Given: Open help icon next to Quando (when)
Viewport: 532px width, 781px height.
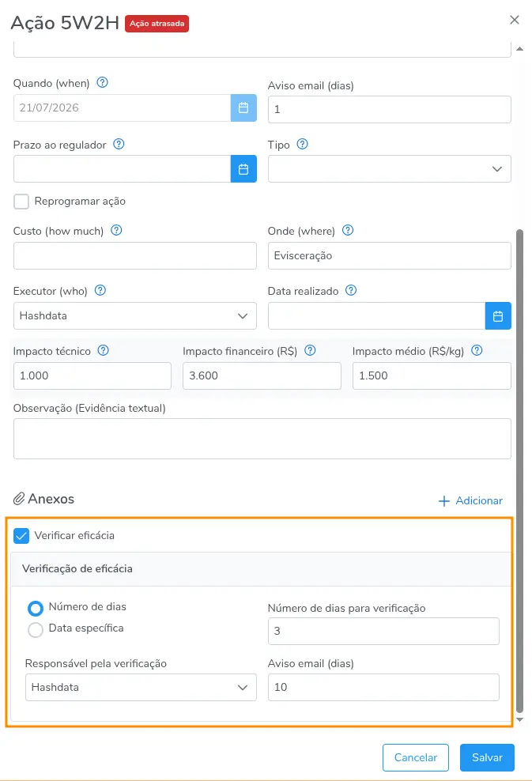Looking at the screenshot, I should pos(102,83).
